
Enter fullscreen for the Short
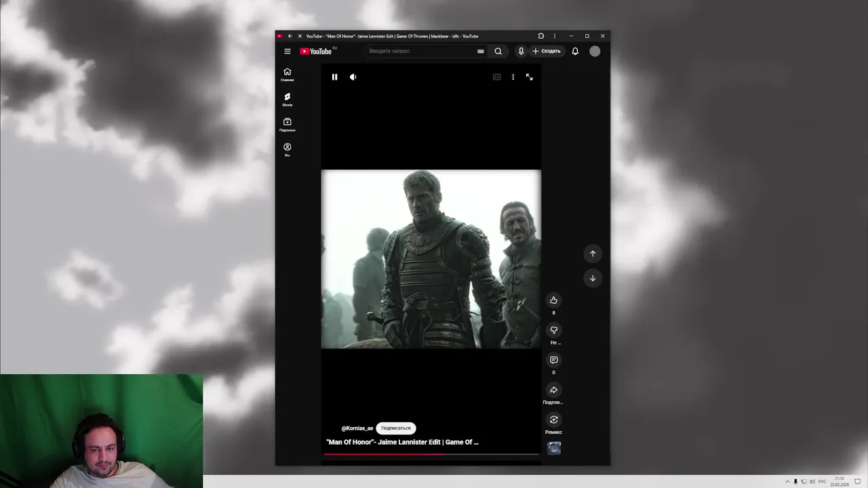coord(530,77)
